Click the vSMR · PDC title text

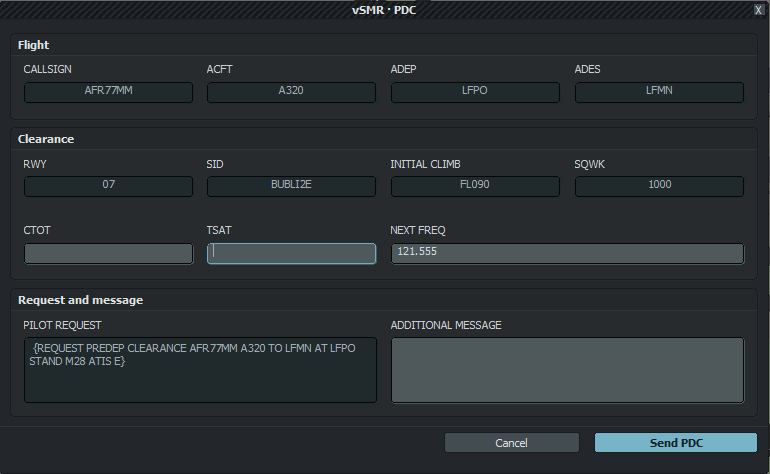point(384,10)
